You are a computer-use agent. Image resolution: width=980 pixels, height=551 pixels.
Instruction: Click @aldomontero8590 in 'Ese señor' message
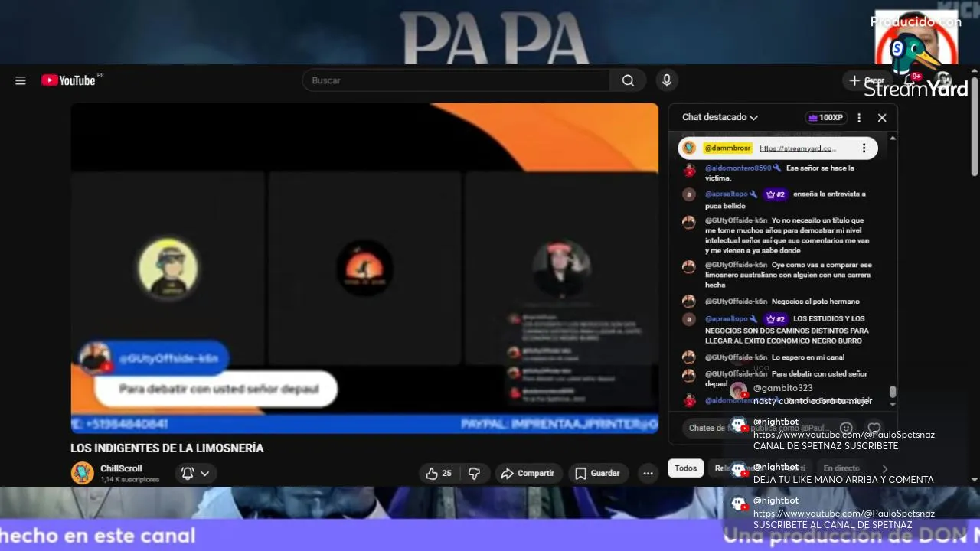738,168
